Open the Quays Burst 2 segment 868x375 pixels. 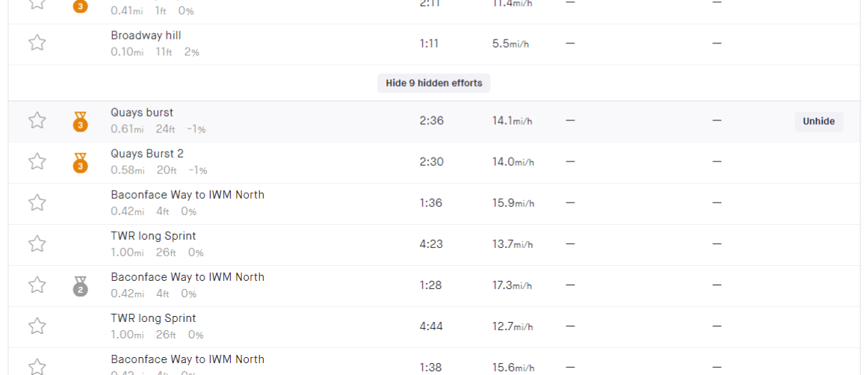147,154
